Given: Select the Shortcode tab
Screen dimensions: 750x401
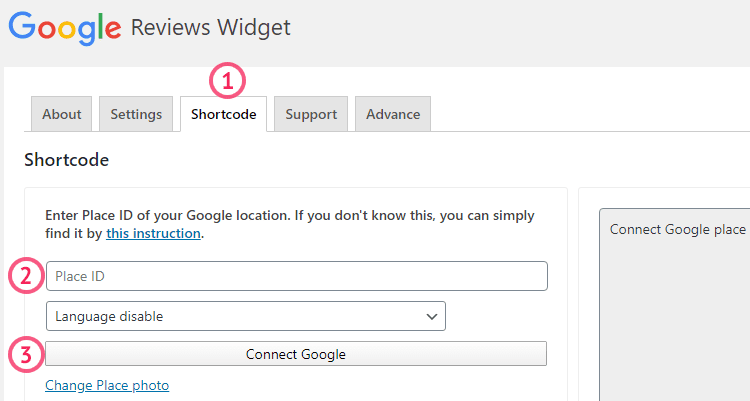Looking at the screenshot, I should [223, 114].
